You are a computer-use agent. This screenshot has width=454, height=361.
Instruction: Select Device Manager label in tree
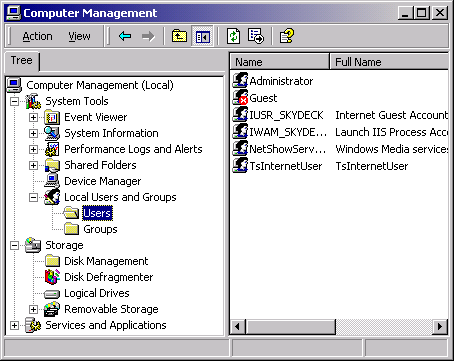tap(103, 181)
